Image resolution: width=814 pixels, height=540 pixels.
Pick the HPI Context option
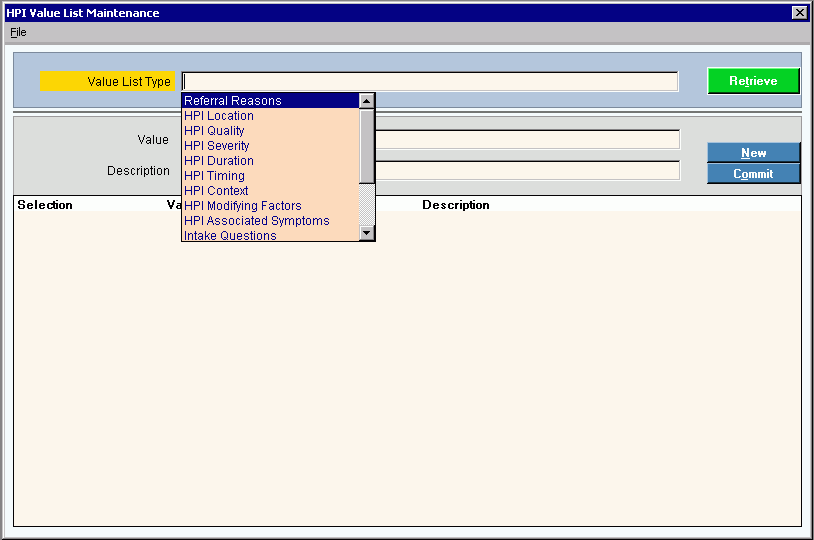(216, 191)
